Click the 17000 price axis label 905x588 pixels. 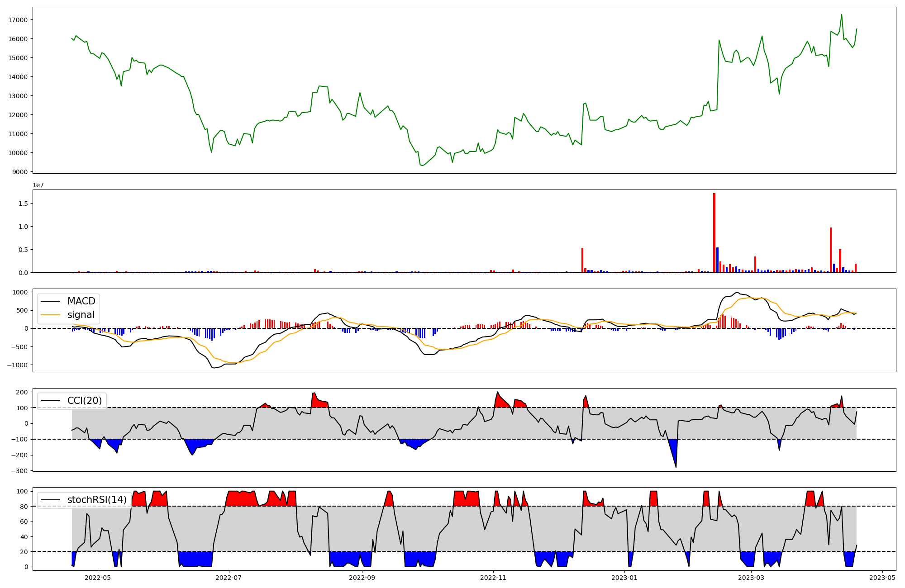[18, 20]
